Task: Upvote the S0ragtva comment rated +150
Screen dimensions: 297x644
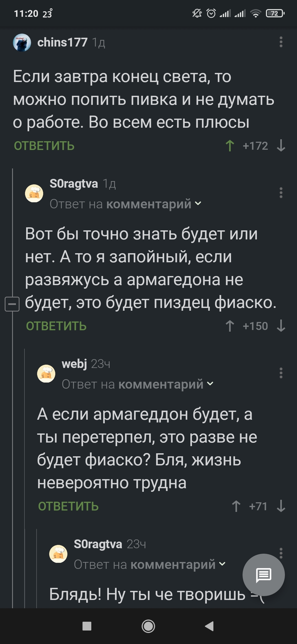Action: click(230, 326)
